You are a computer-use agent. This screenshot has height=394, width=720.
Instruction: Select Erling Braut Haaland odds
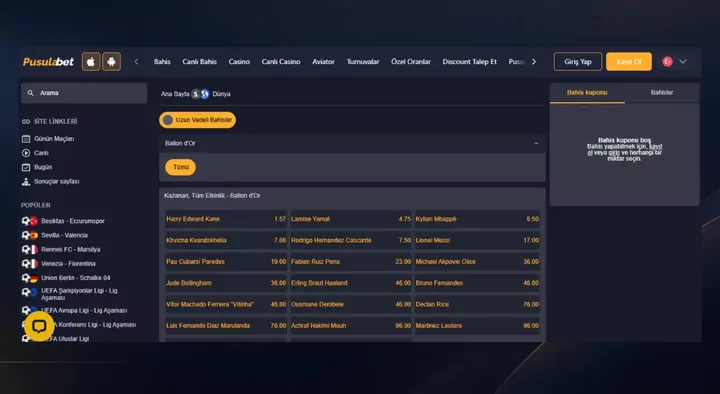pyautogui.click(x=351, y=283)
